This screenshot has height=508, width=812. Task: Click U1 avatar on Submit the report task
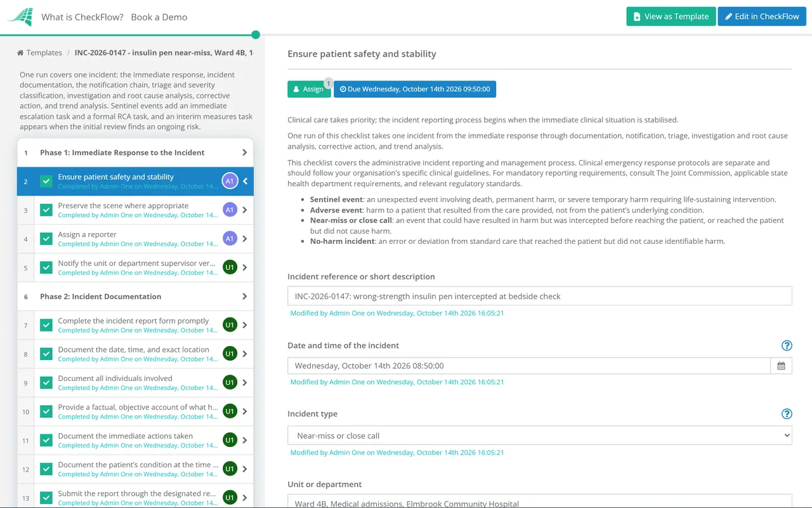coord(230,498)
